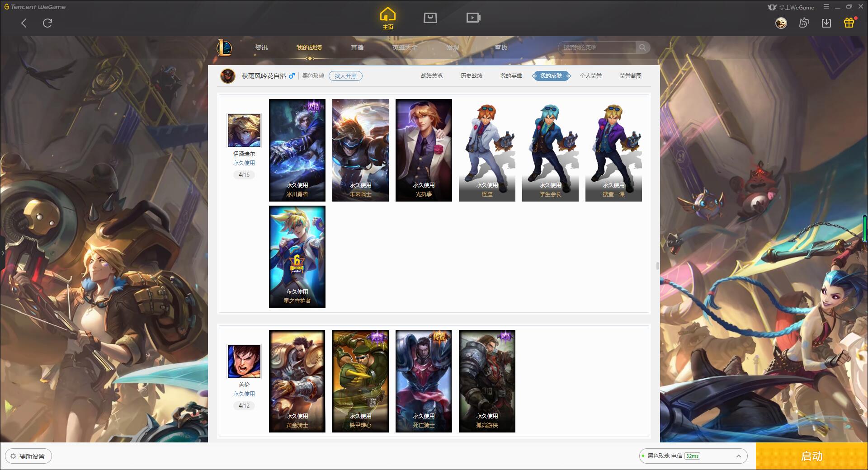Open the gift box rewards icon

[x=849, y=23]
